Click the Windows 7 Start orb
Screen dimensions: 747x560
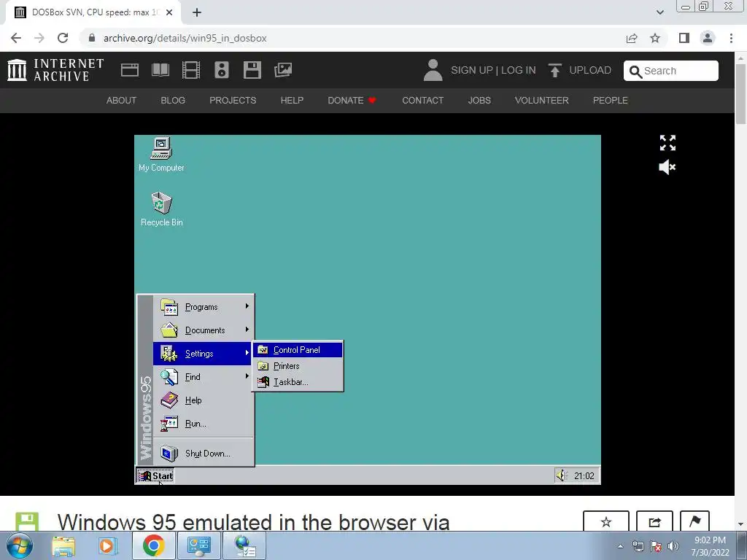20,545
